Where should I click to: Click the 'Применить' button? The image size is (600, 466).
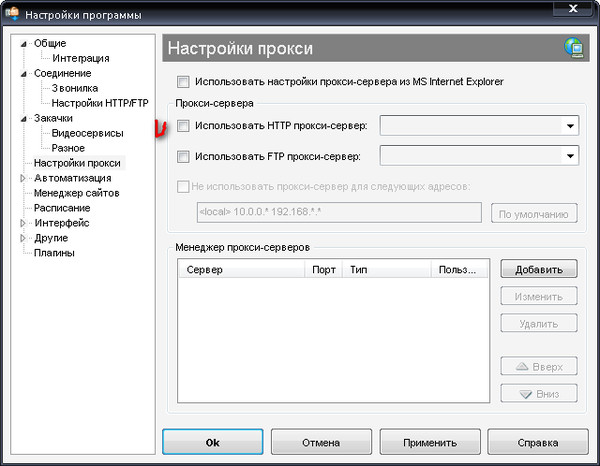[430, 442]
